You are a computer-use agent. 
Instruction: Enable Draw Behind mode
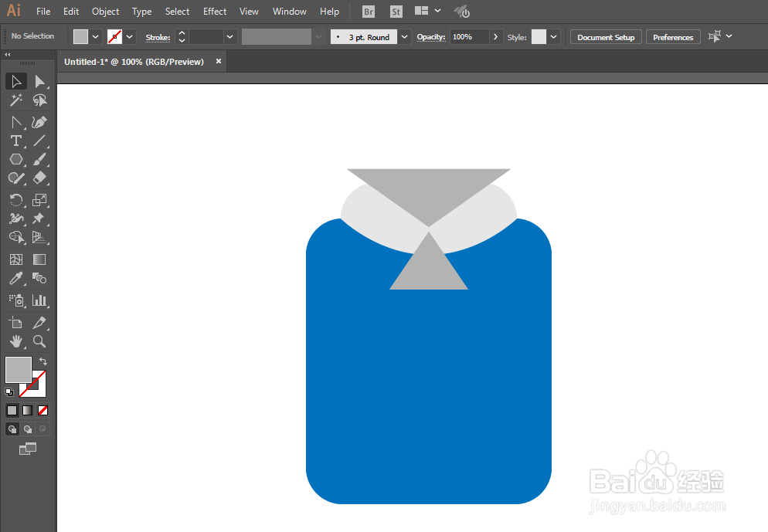(28, 429)
